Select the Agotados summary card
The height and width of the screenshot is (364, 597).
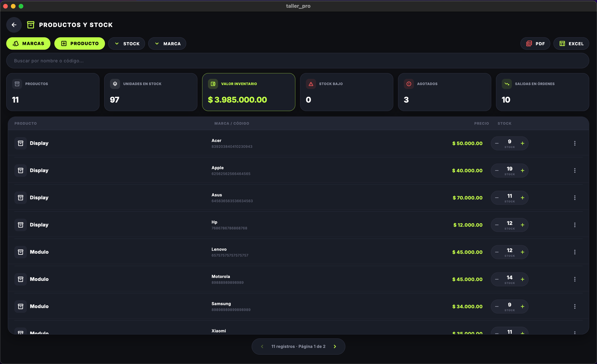pos(444,92)
